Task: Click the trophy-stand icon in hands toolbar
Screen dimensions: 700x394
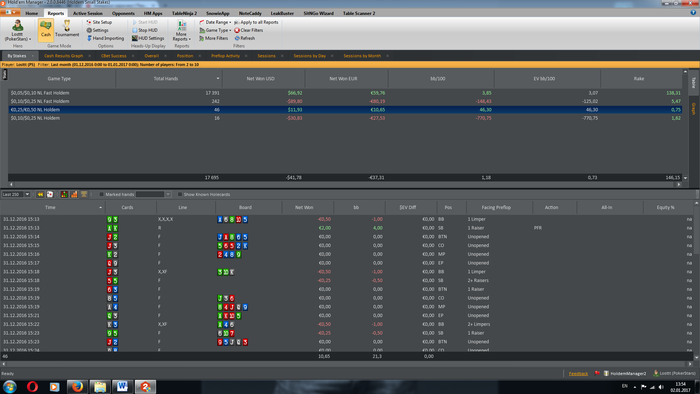Action: click(84, 194)
